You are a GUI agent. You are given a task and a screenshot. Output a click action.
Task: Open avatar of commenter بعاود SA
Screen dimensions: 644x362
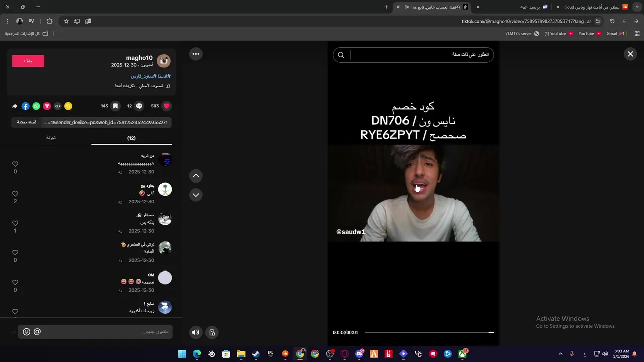tap(165, 190)
